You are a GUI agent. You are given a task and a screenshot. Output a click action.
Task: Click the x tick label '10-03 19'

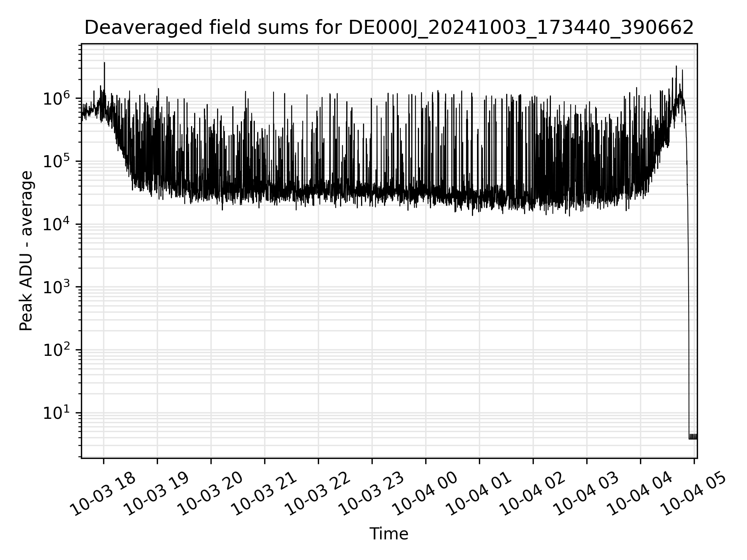pos(157,494)
